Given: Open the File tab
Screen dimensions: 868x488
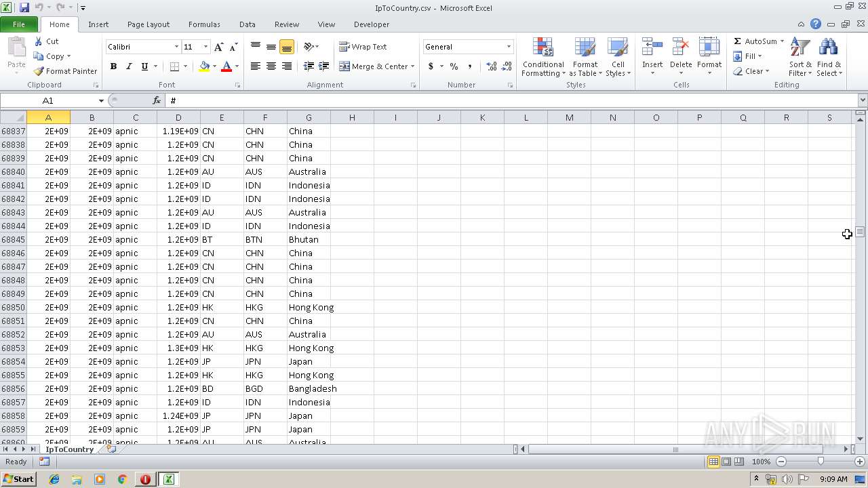Looking at the screenshot, I should [19, 24].
